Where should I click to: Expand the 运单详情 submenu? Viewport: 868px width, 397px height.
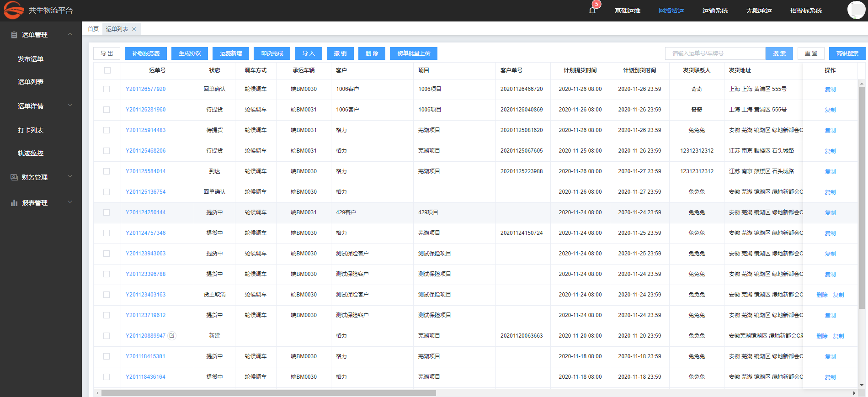click(x=70, y=106)
